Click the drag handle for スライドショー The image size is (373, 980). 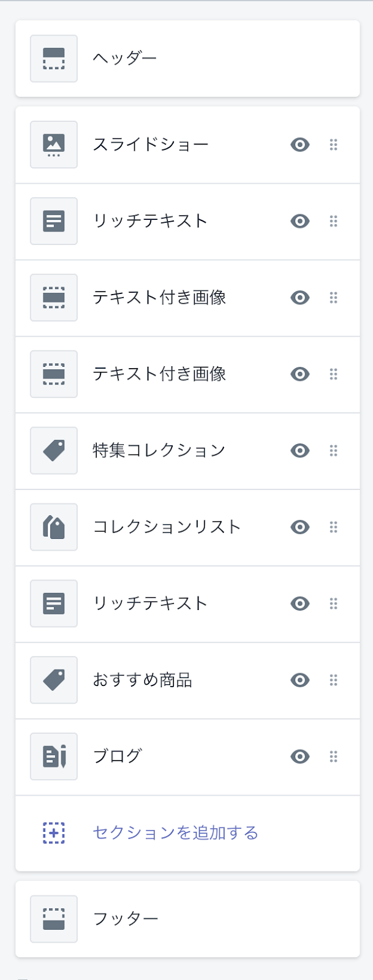[334, 145]
